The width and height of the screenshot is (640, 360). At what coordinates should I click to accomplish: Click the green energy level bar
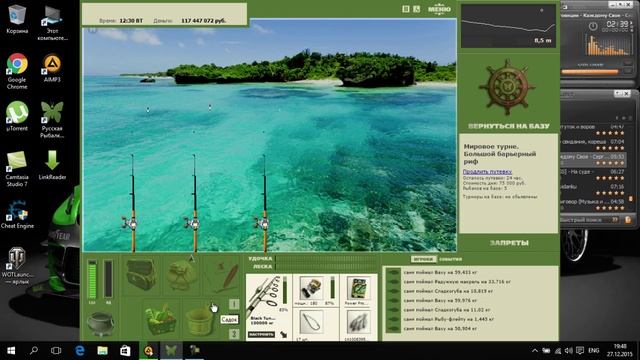click(x=92, y=280)
